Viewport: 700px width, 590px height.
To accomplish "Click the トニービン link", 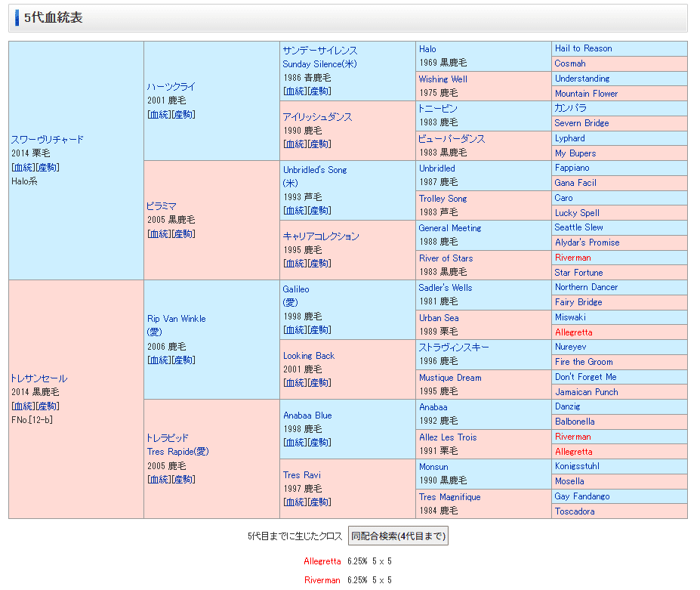I will pos(438,109).
